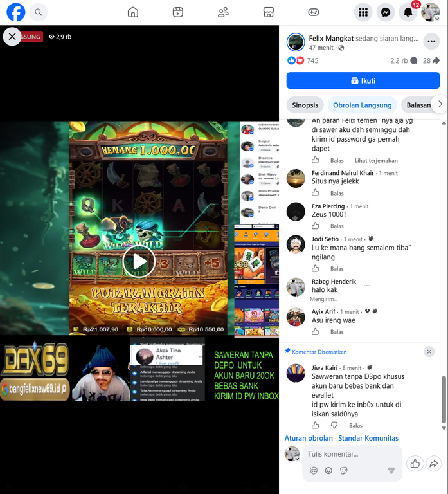Open the Gaming icon

pos(314,12)
